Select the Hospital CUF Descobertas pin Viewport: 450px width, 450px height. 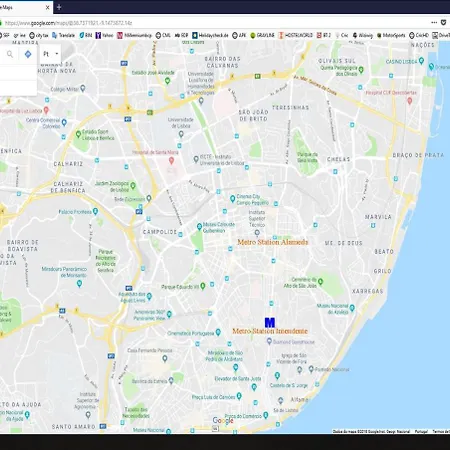pos(410,100)
